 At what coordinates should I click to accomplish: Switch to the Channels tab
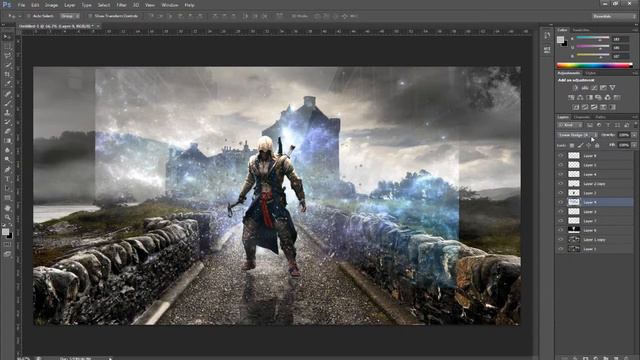point(582,117)
